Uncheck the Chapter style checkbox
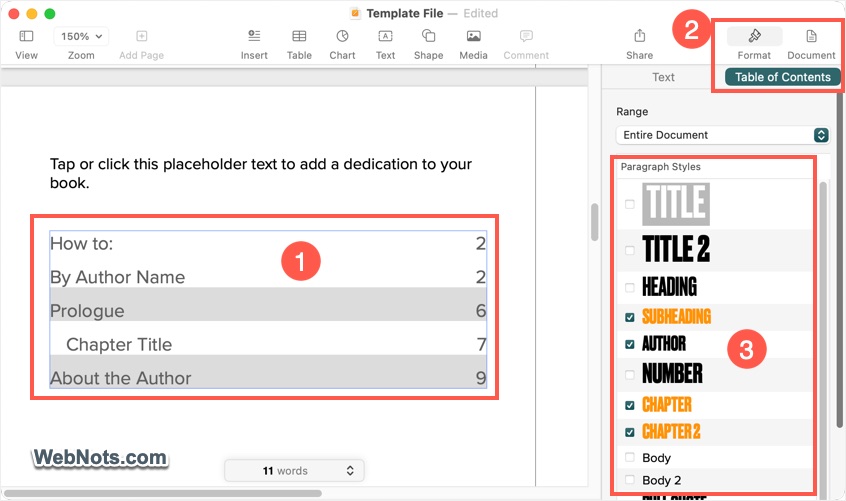 [630, 405]
